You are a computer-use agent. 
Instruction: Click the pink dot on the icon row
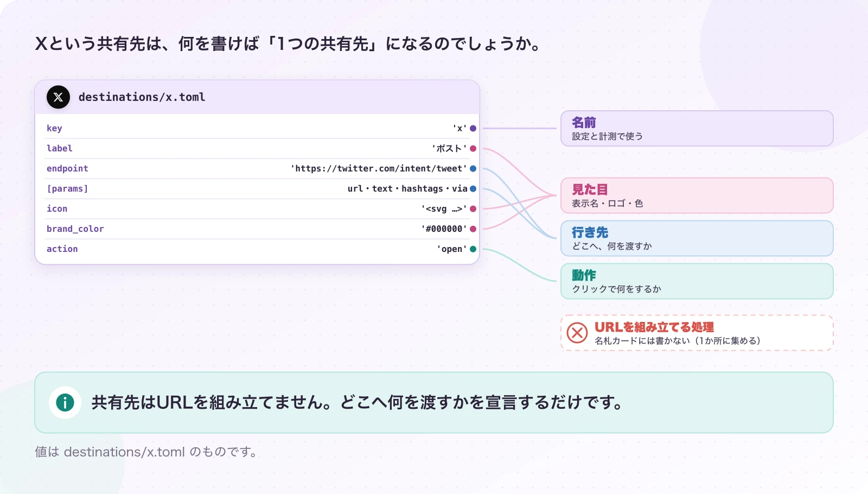[x=473, y=209]
